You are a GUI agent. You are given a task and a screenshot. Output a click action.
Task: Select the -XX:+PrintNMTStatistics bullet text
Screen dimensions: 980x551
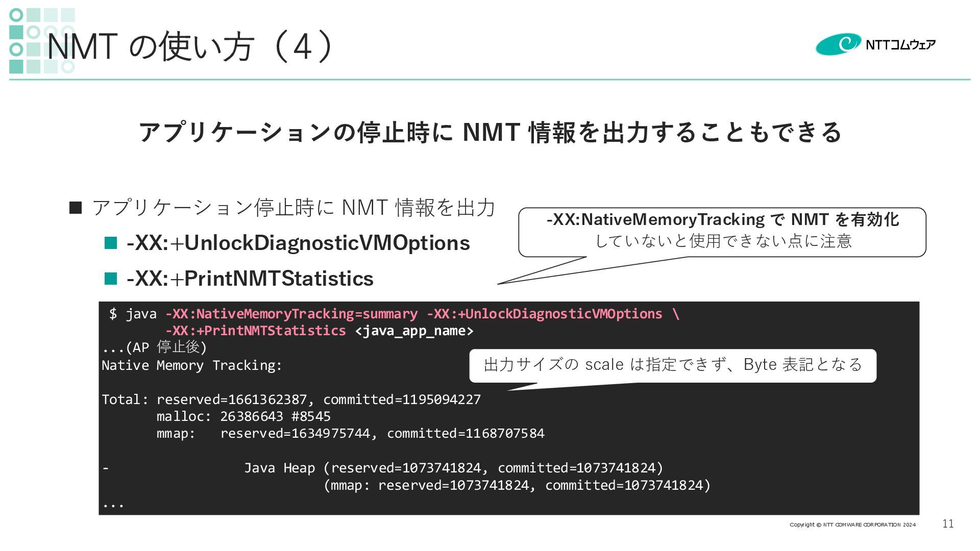pos(250,279)
